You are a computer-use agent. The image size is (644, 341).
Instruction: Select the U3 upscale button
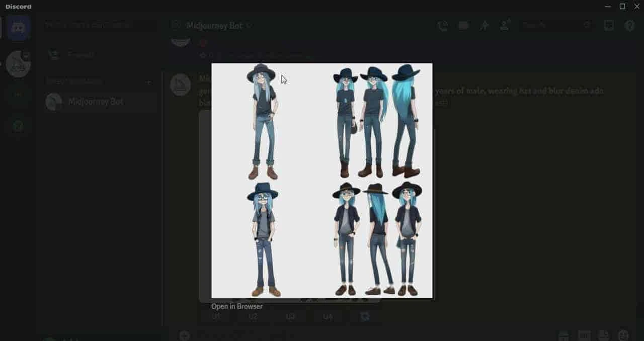tap(290, 316)
